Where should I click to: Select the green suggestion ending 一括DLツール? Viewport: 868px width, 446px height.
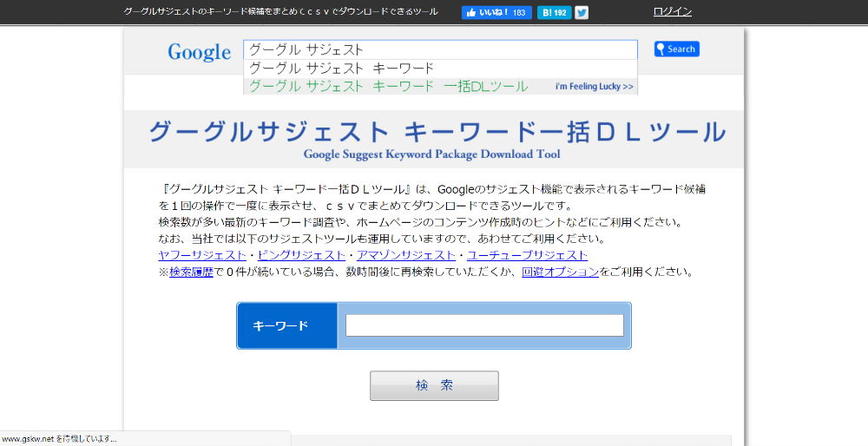[388, 86]
